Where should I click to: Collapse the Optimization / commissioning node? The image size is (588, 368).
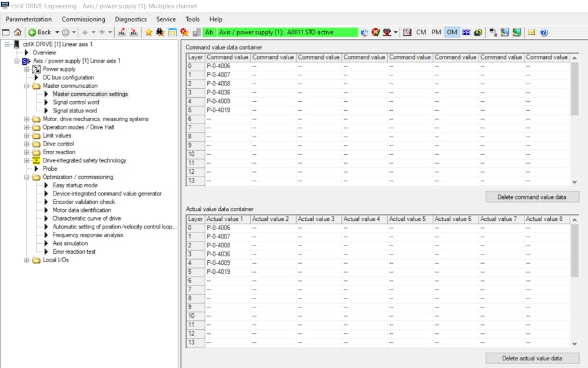26,177
